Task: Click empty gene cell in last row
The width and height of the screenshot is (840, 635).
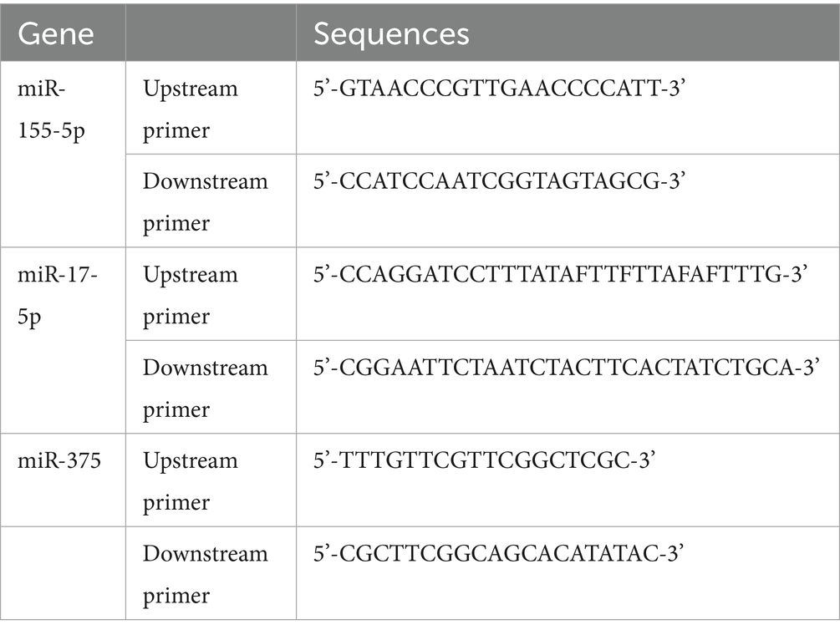Action: (x=63, y=573)
